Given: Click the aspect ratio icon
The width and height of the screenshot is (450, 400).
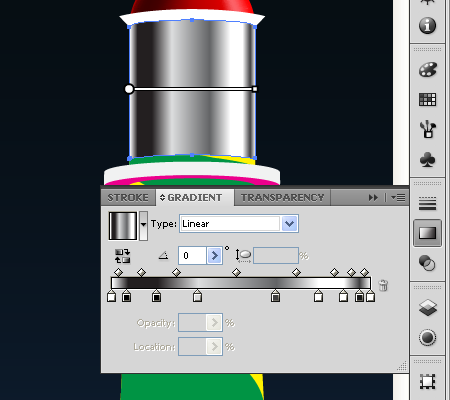Looking at the screenshot, I should (x=243, y=256).
